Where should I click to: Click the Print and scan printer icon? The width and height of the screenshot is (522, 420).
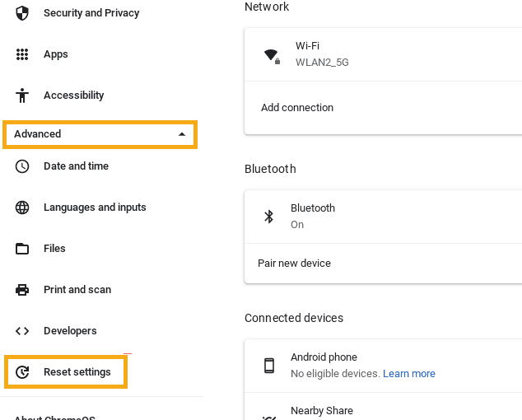click(22, 290)
